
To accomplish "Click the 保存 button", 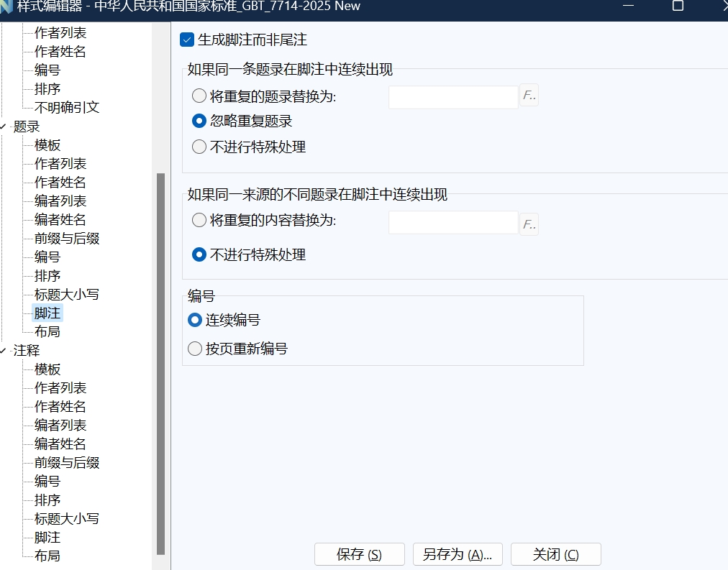I will [x=359, y=554].
